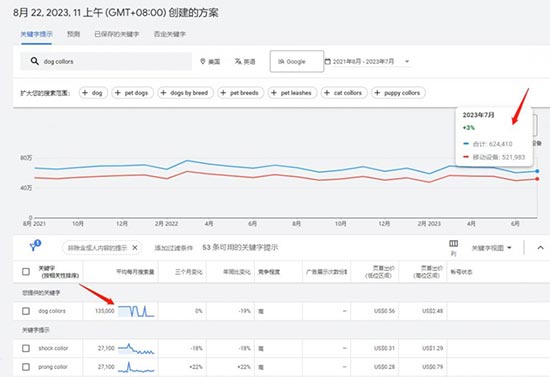Sort by the 平均每月搜索量 column header
Screen dimensions: 550x377
click(135, 272)
